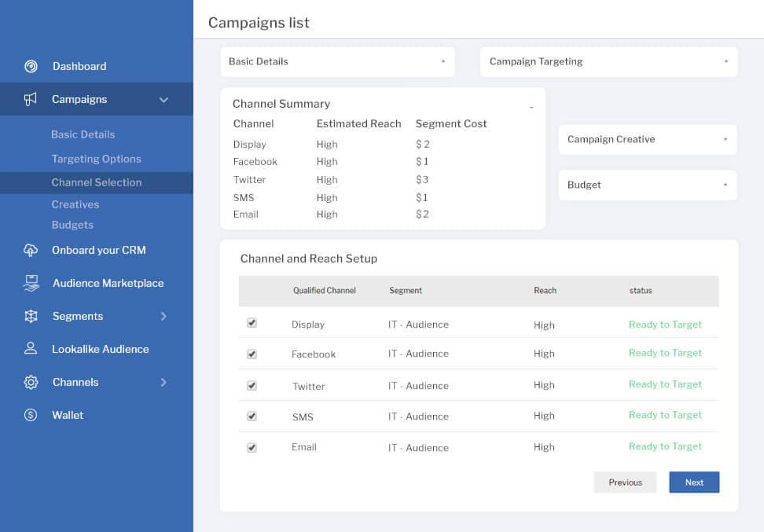Click Ready to Target for Email
Viewport: 764px width, 532px height.
665,446
